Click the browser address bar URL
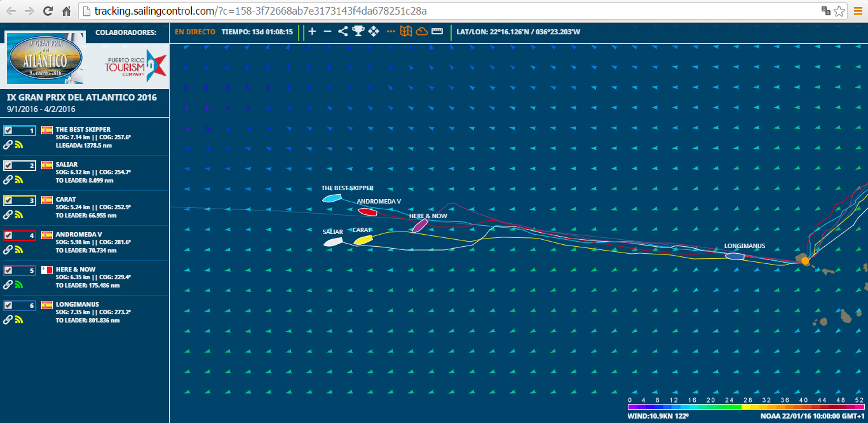Screen dimensions: 868x423 (x=445, y=11)
